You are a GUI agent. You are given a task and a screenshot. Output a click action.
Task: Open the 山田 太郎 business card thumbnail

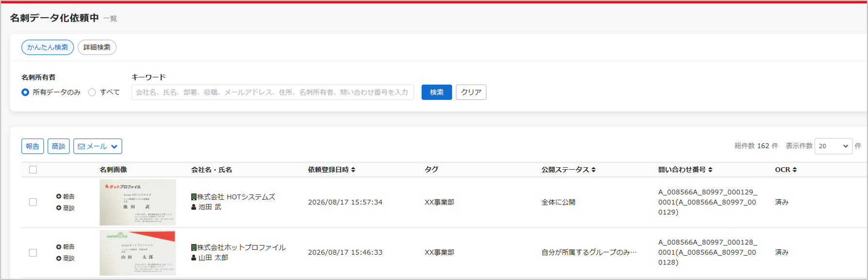click(x=138, y=253)
